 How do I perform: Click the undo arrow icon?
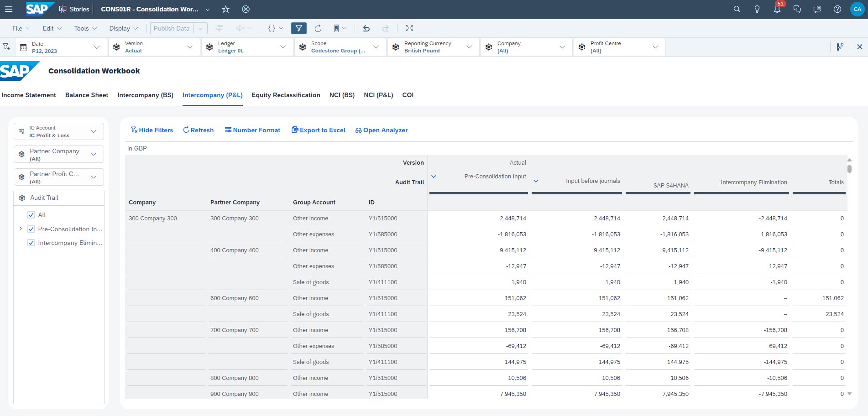(x=366, y=28)
